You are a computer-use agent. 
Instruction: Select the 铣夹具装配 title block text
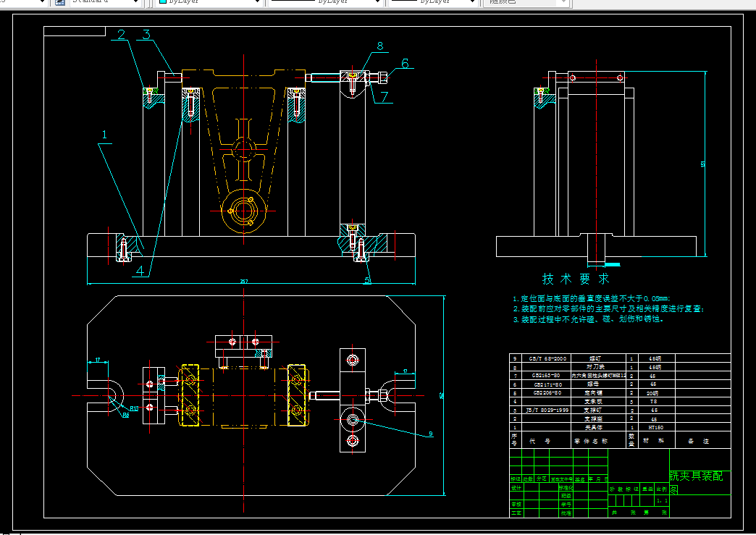click(x=696, y=476)
